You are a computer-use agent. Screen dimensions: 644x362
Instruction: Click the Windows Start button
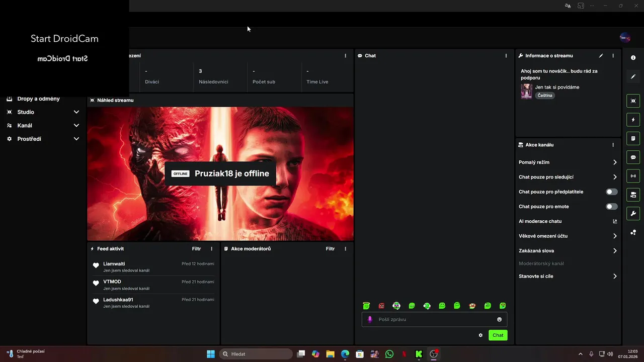(x=211, y=354)
